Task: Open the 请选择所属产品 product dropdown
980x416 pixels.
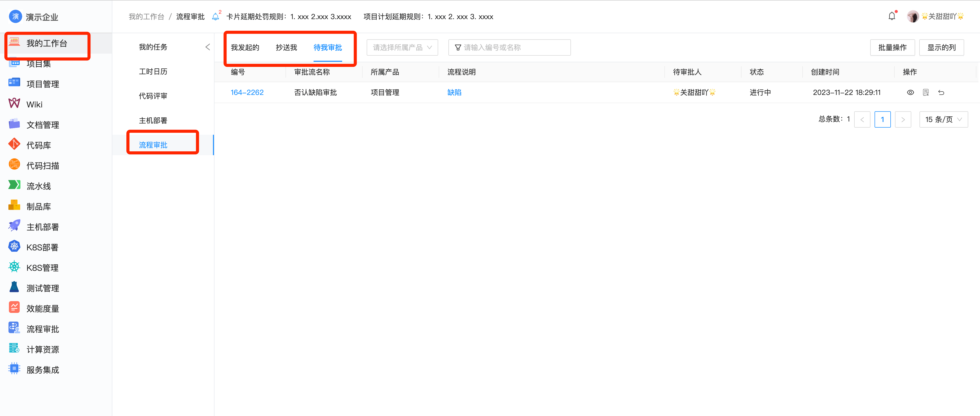Action: 402,47
